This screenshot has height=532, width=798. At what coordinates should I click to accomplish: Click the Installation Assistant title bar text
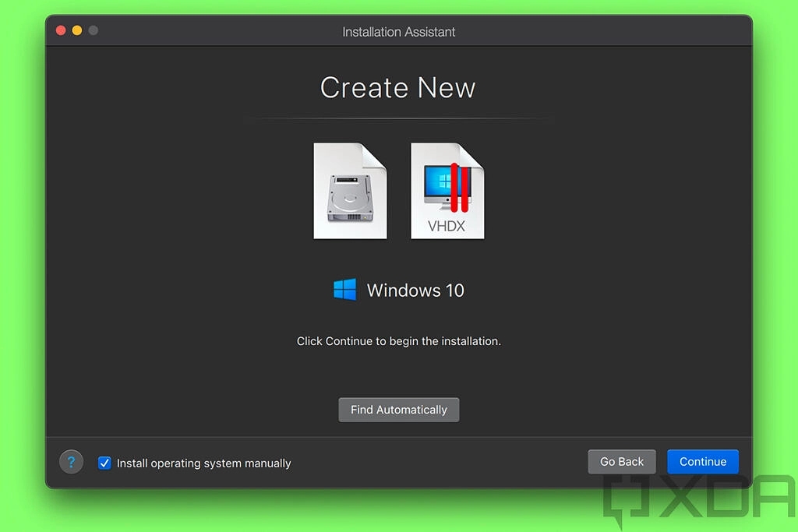398,32
